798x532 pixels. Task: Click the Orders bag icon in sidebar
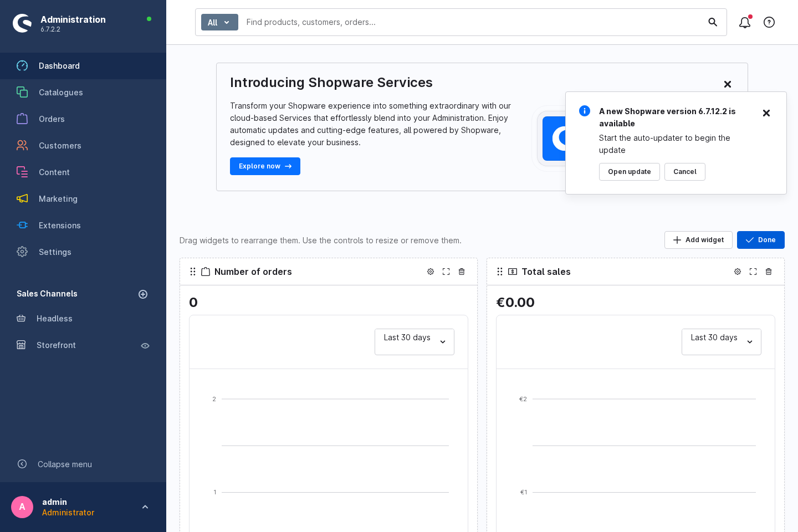(22, 119)
